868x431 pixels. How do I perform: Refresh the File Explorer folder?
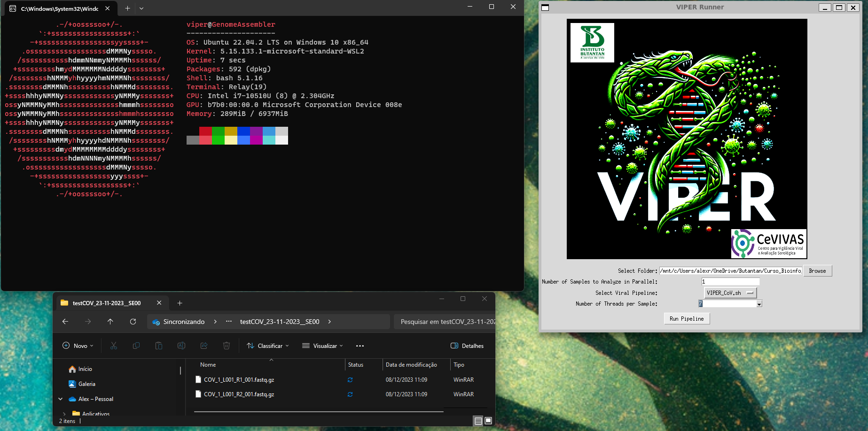[133, 322]
